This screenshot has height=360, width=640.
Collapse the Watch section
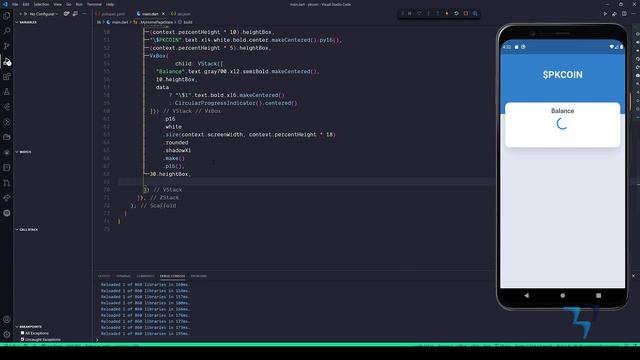click(x=23, y=152)
